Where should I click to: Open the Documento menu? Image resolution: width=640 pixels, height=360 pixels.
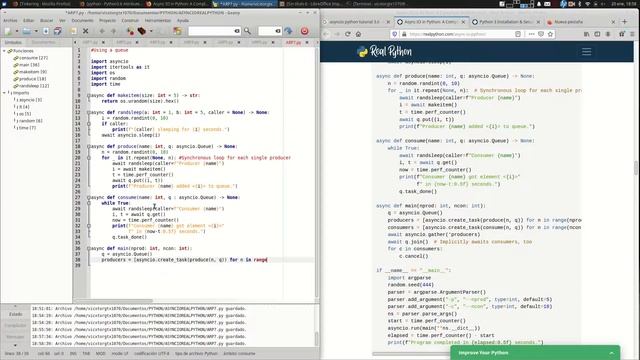[82, 20]
